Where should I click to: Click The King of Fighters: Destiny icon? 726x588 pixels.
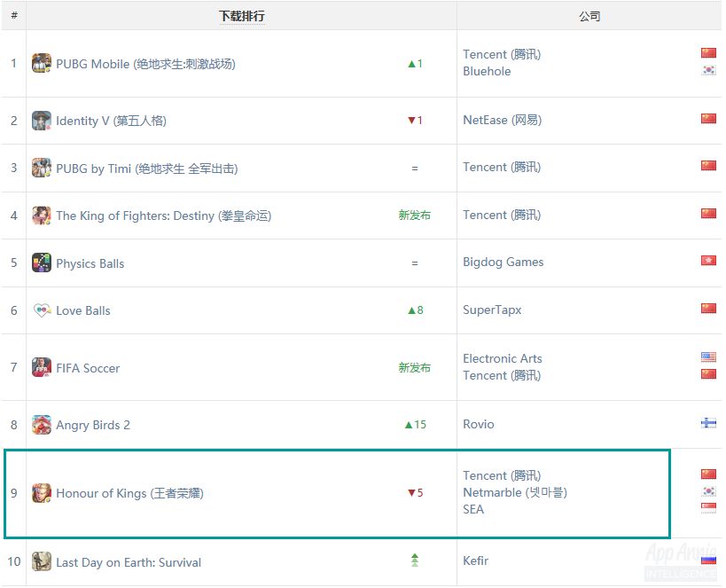[41, 216]
